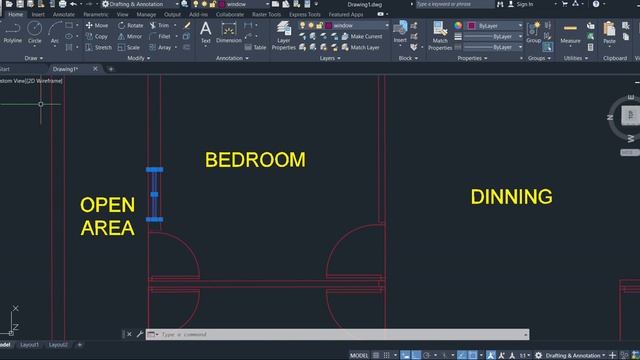Open the Insert ribbon tab
640x360 pixels.
click(38, 14)
